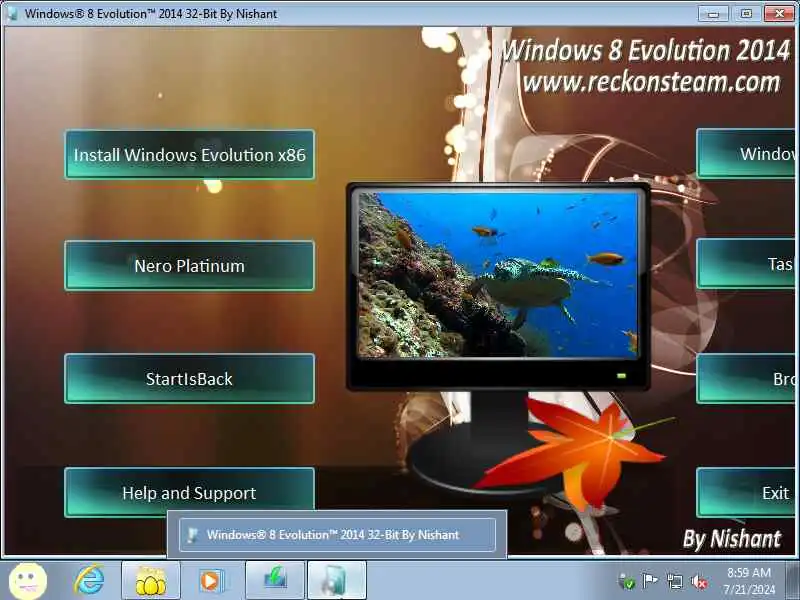The height and width of the screenshot is (600, 800).
Task: Click the green download arrow taskbar icon
Action: coord(275,581)
